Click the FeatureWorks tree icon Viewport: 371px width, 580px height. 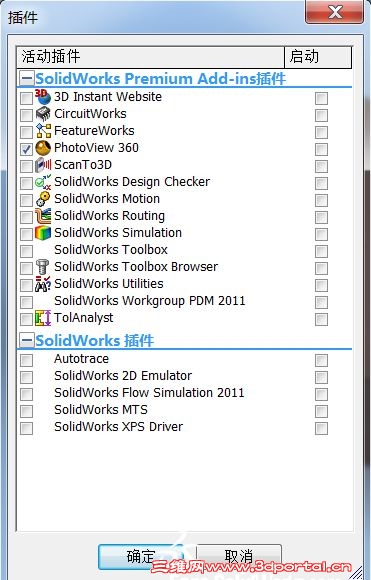[43, 131]
